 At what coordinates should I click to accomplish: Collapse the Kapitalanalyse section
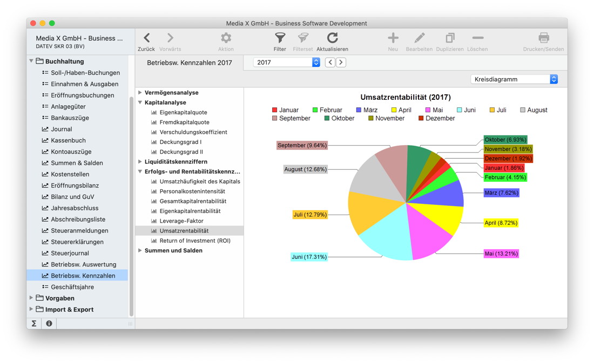pyautogui.click(x=140, y=102)
